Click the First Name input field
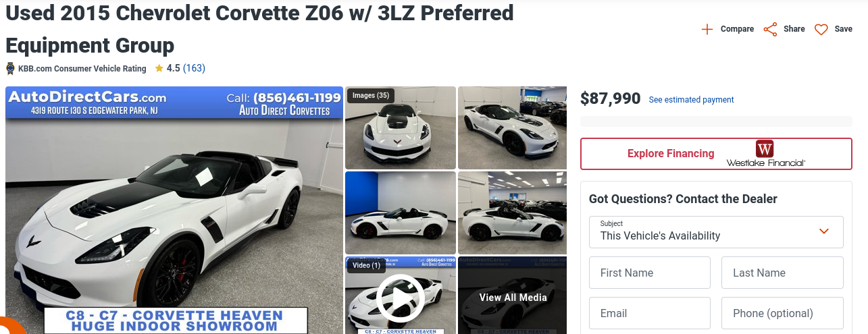Screen dimensions: 868x334 (650, 273)
